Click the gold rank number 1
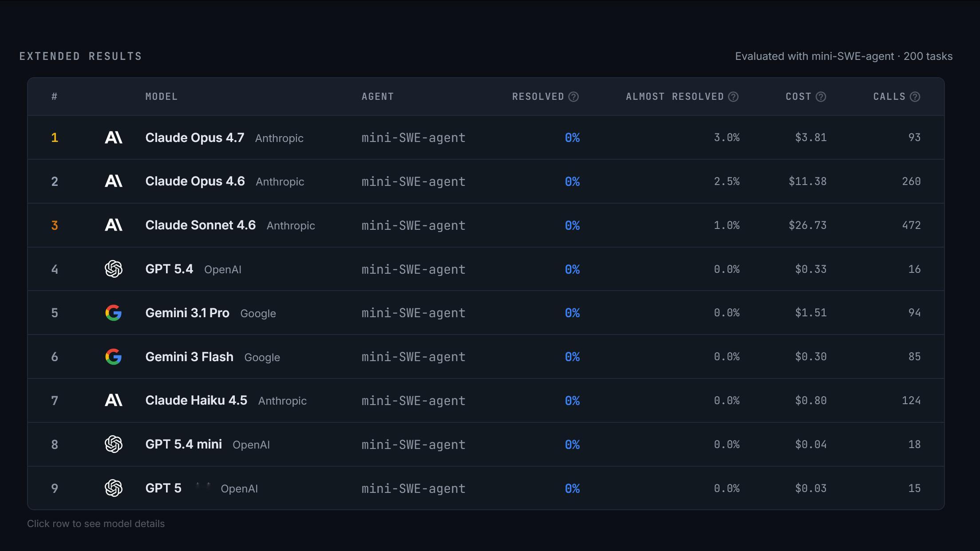This screenshot has height=551, width=980. pos(55,138)
